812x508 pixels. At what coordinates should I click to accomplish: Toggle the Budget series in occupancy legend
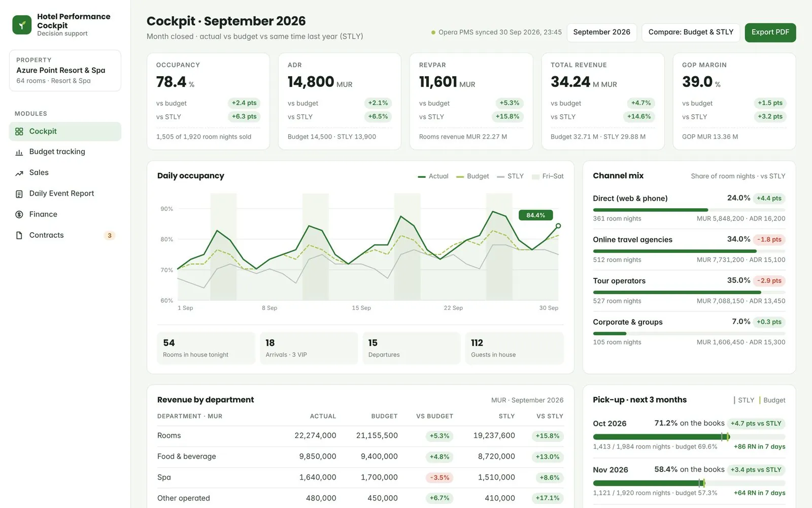pyautogui.click(x=472, y=176)
